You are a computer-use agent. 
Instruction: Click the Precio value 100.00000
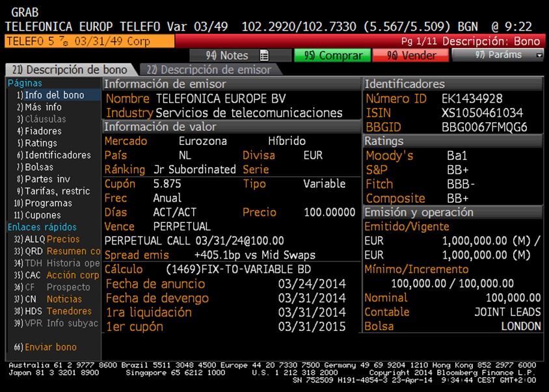[x=330, y=212]
